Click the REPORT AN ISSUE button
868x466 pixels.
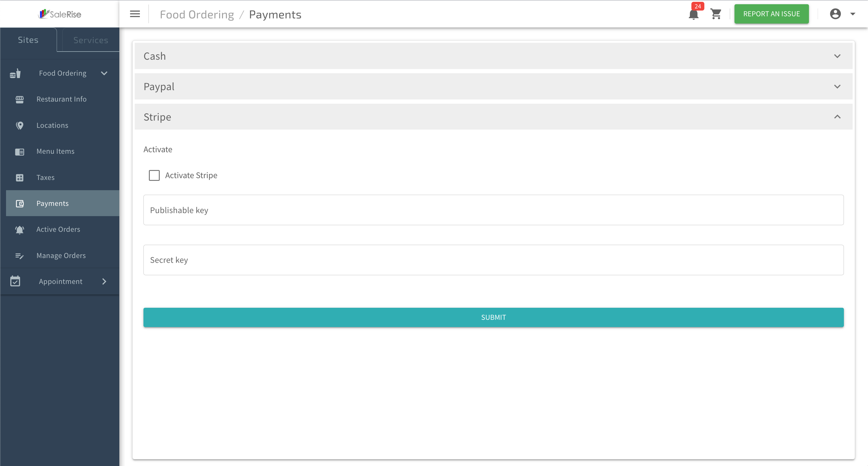coord(771,14)
